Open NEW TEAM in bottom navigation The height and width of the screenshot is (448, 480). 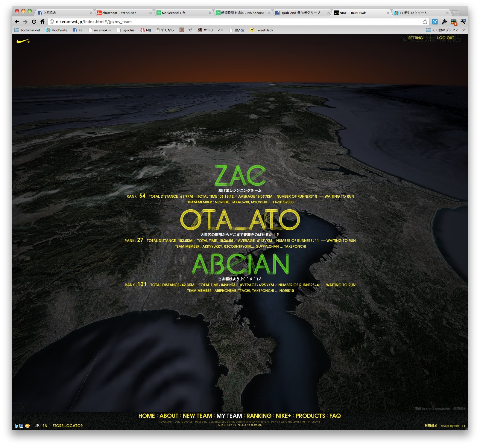(x=197, y=416)
